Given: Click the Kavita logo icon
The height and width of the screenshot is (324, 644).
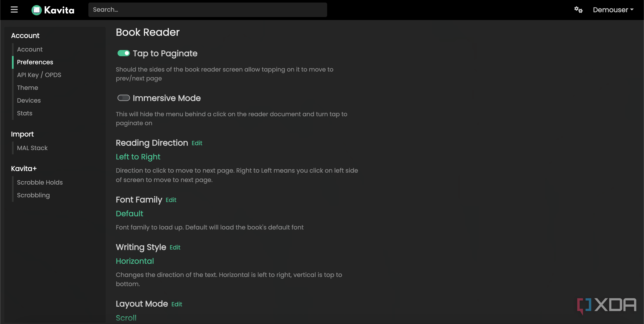Looking at the screenshot, I should click(x=36, y=10).
